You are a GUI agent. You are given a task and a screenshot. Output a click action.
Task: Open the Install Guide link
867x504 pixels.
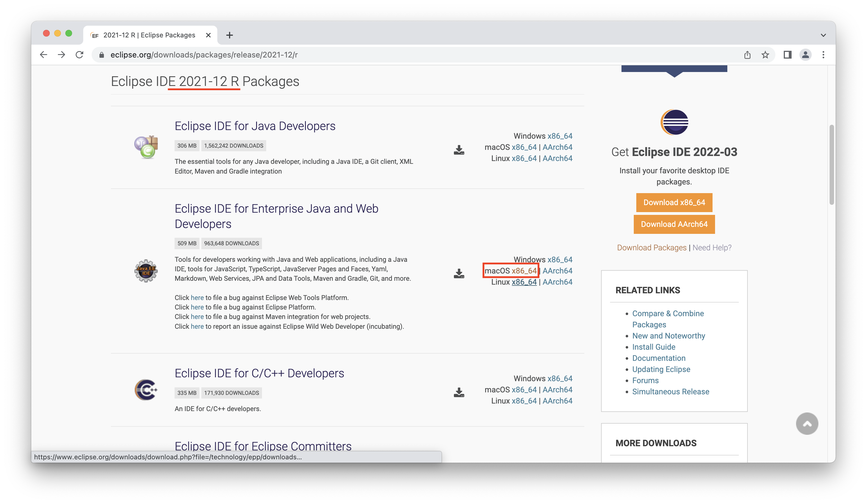click(x=654, y=347)
